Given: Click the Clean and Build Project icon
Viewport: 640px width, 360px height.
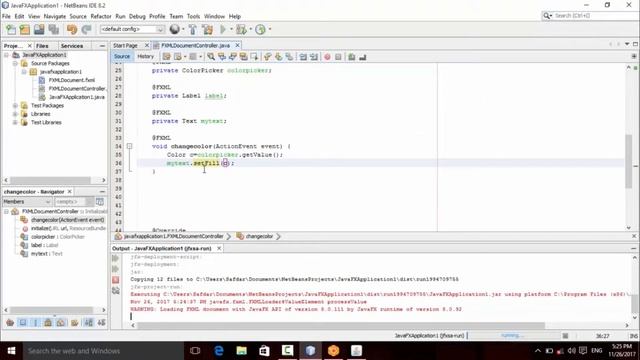Looking at the screenshot, I should (207, 29).
